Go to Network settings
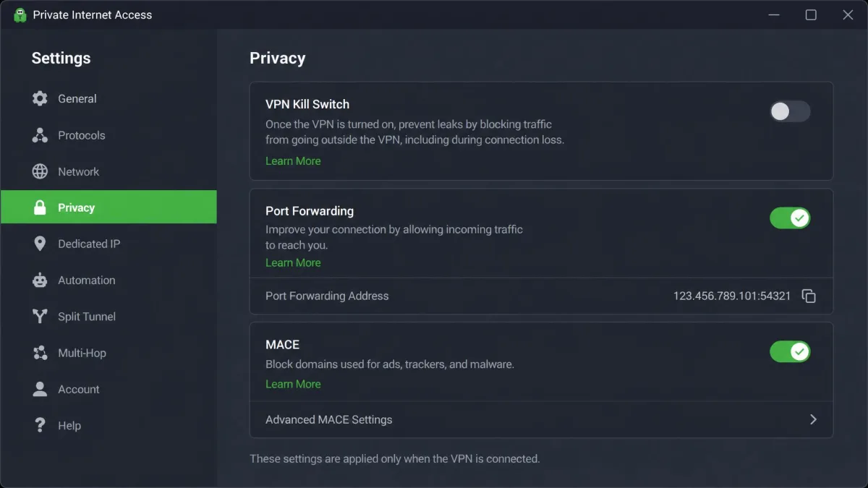This screenshot has height=488, width=868. click(109, 171)
